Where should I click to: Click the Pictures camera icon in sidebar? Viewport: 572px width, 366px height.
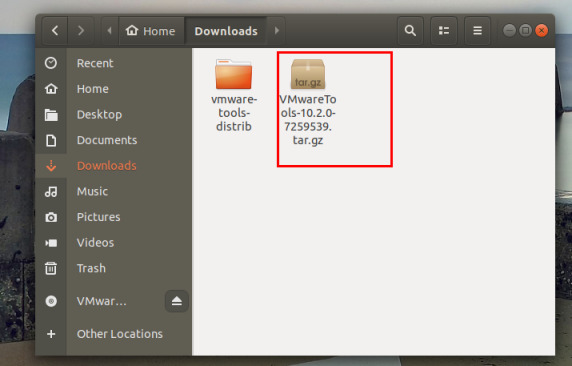tap(51, 217)
